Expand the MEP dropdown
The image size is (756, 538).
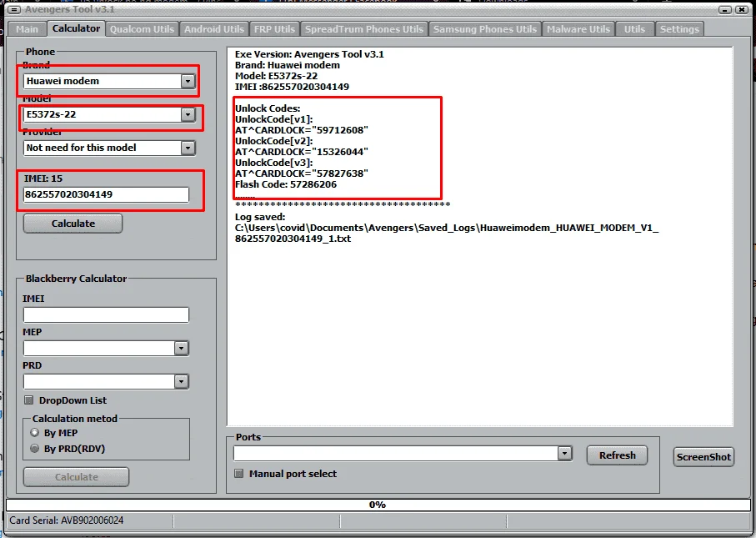coord(181,349)
